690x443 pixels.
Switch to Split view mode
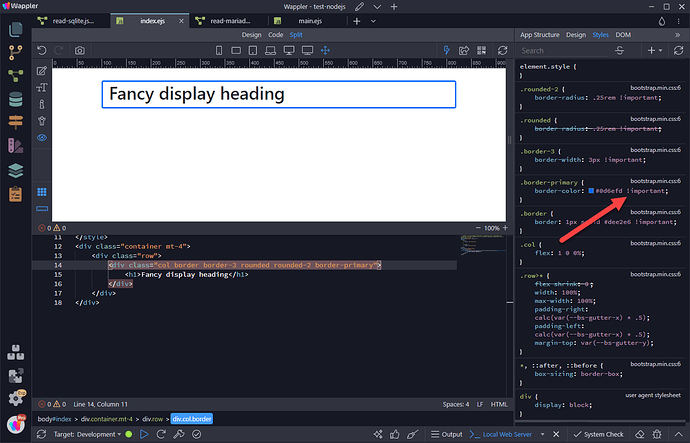pyautogui.click(x=296, y=35)
